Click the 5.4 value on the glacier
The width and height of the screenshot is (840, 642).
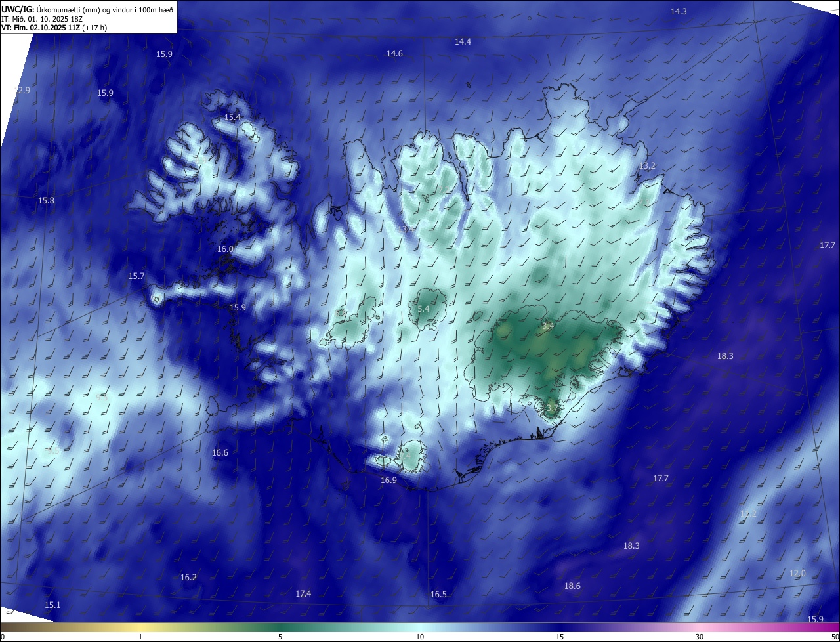point(423,309)
